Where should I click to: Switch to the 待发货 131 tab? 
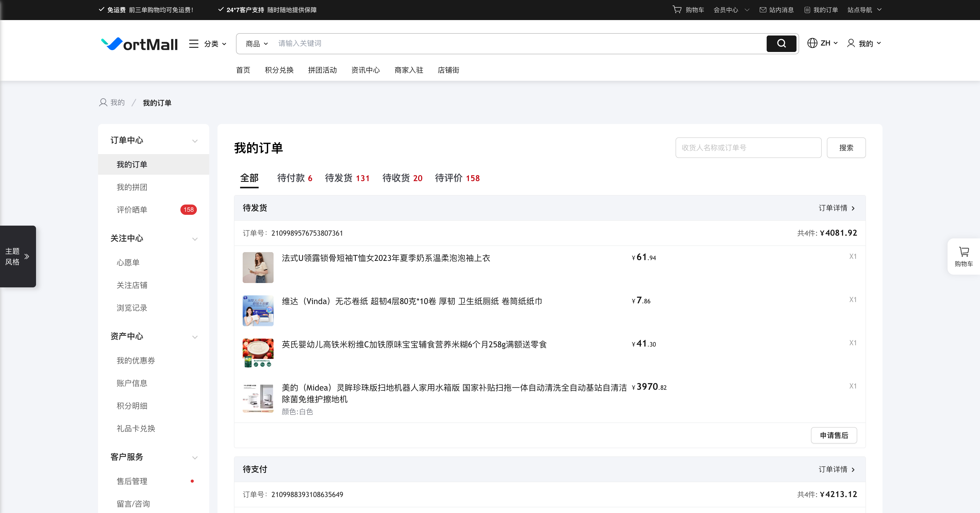[x=347, y=178]
